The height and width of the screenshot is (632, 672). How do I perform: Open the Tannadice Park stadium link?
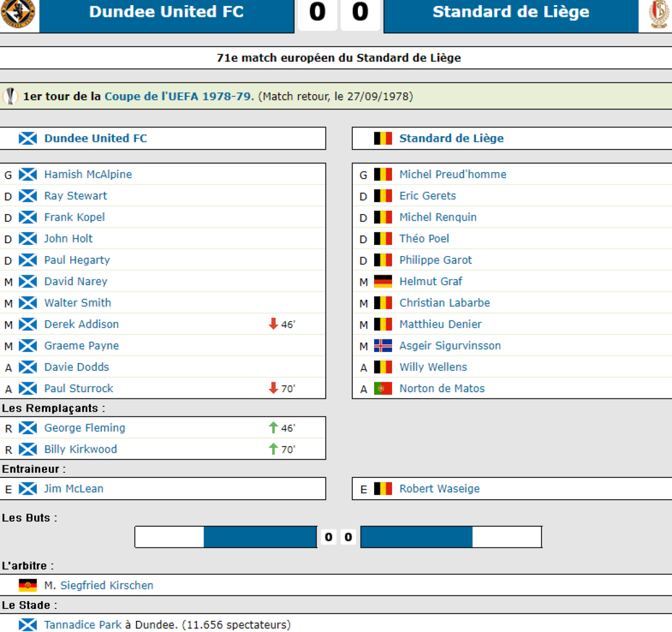point(83,625)
